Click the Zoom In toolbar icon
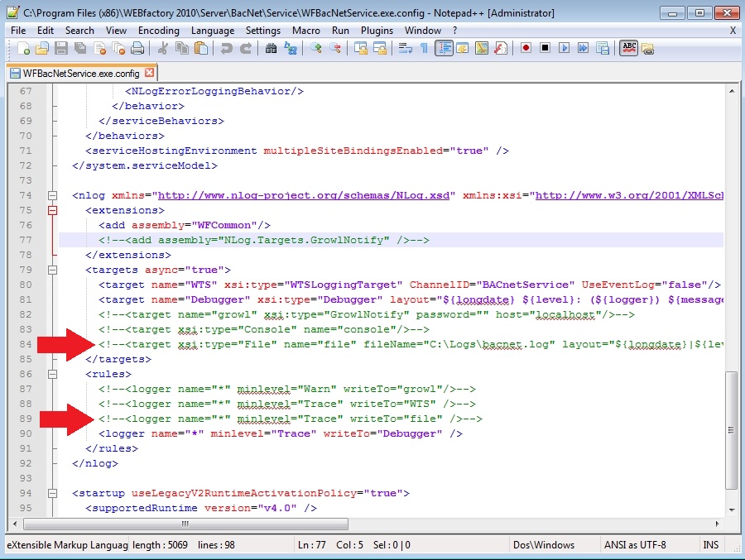 (316, 48)
